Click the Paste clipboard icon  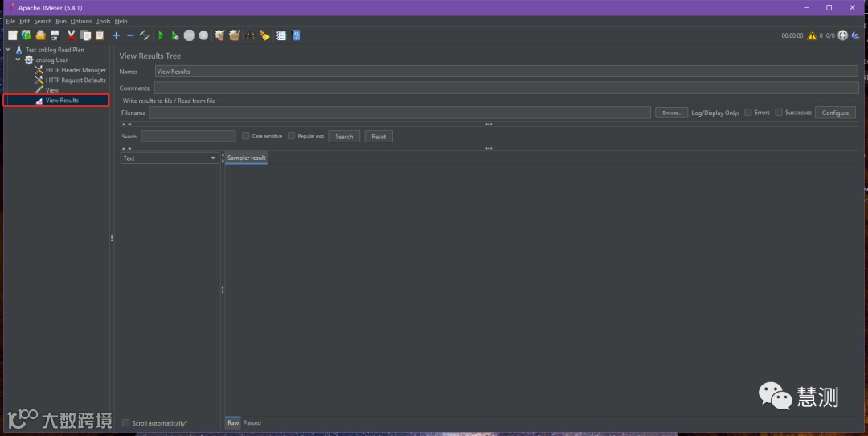click(100, 35)
